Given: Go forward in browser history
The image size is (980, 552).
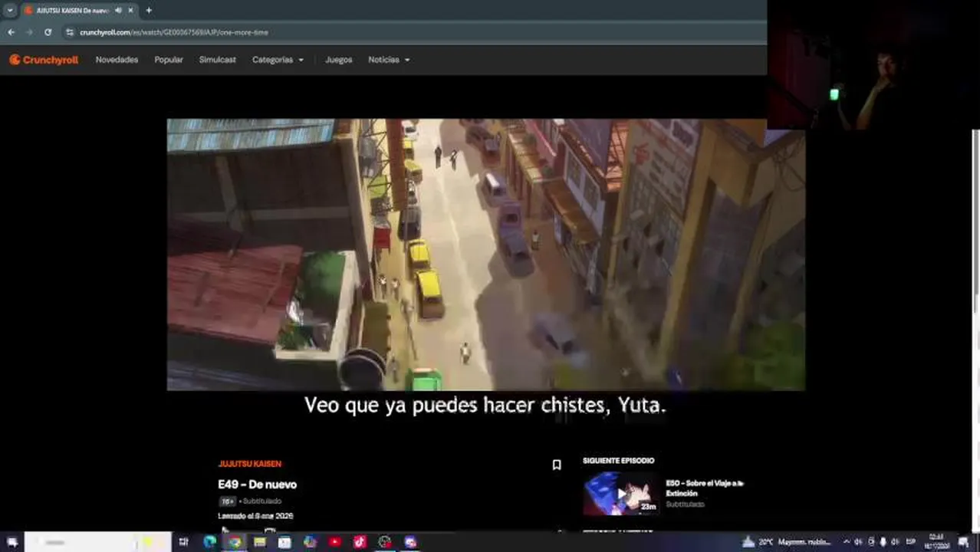Looking at the screenshot, I should pyautogui.click(x=29, y=32).
